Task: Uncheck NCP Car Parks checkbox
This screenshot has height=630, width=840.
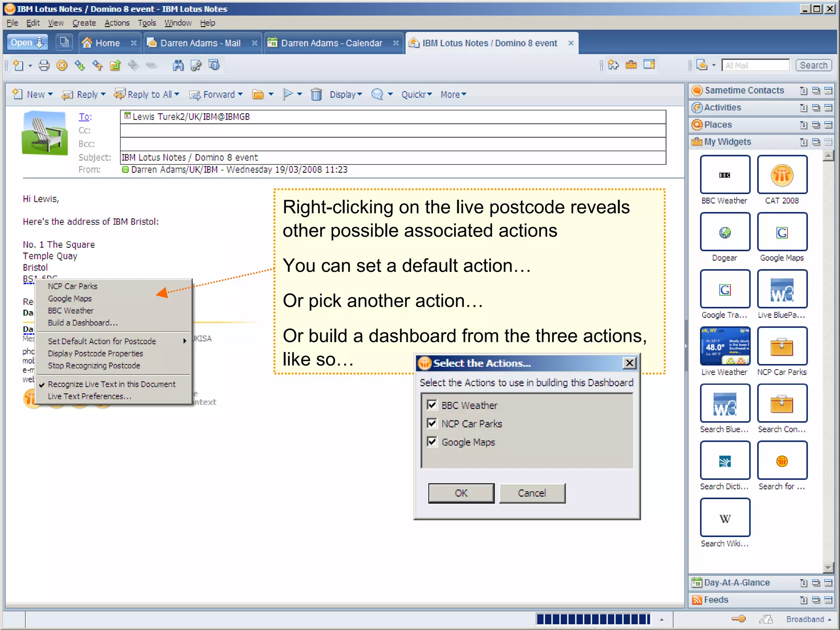Action: click(432, 423)
